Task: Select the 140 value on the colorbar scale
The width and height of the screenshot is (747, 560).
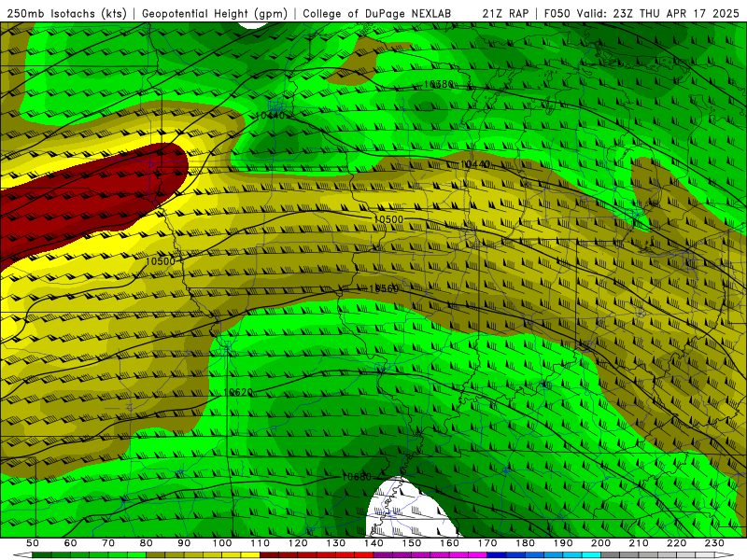Action: click(374, 543)
